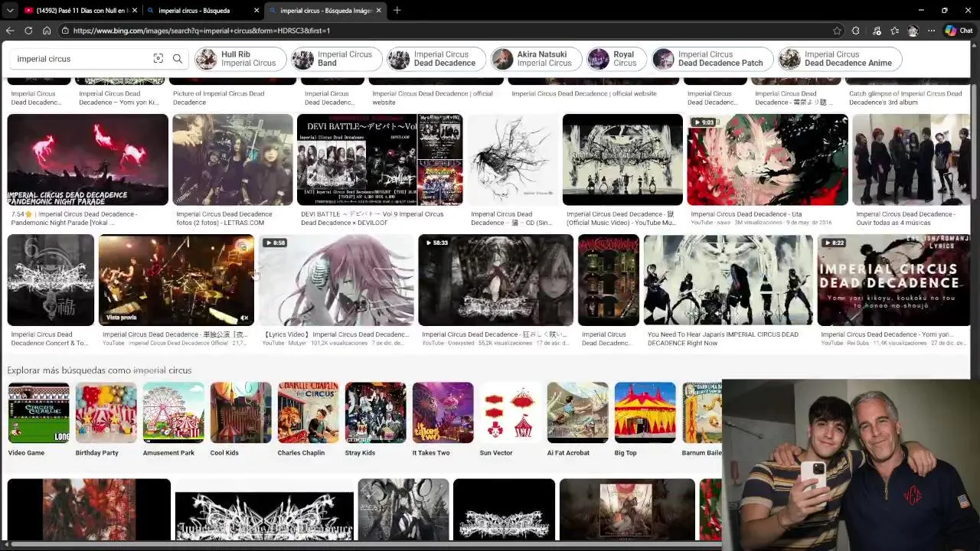
Task: Open Copilot Chat button
Action: pos(959,31)
